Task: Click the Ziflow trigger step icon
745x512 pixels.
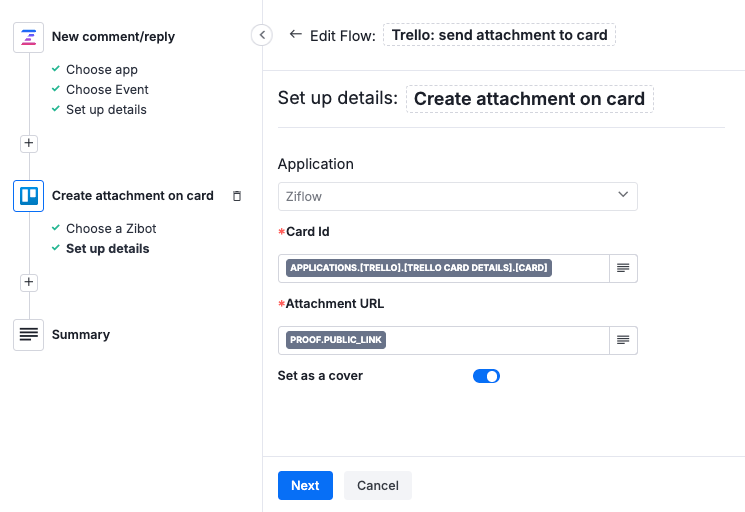Action: coord(29,38)
